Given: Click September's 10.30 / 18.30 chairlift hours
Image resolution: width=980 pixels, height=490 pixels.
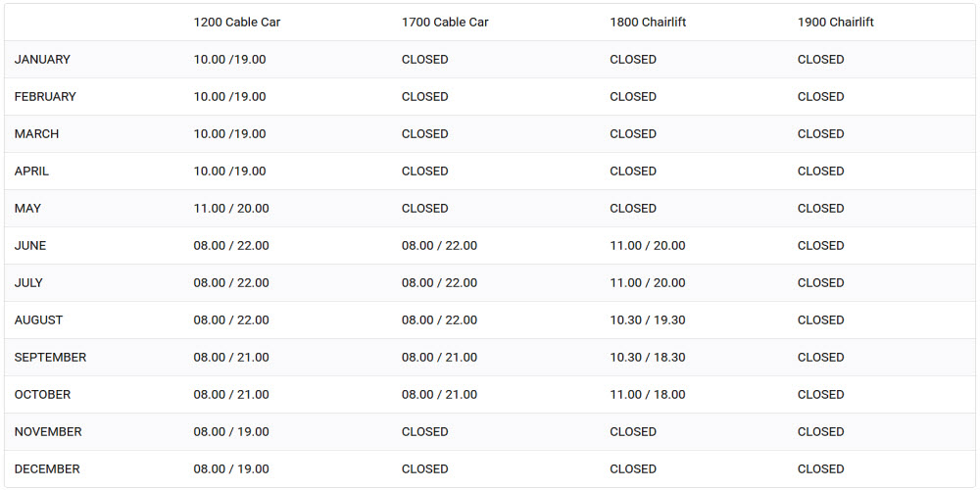Looking at the screenshot, I should click(648, 358).
